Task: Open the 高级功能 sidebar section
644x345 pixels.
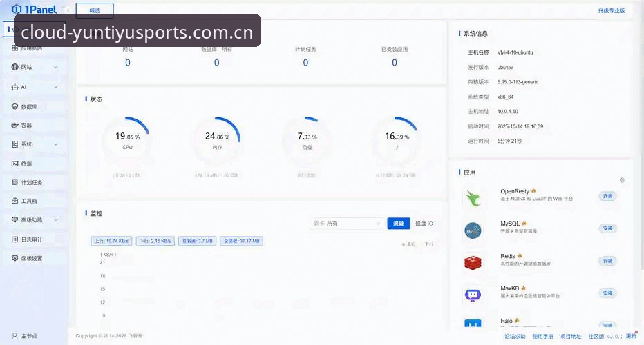Action: pyautogui.click(x=35, y=220)
